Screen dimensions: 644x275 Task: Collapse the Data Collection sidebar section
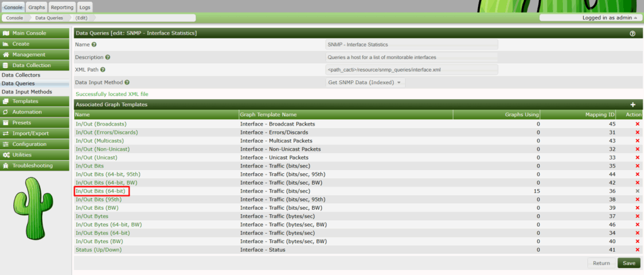(35, 65)
